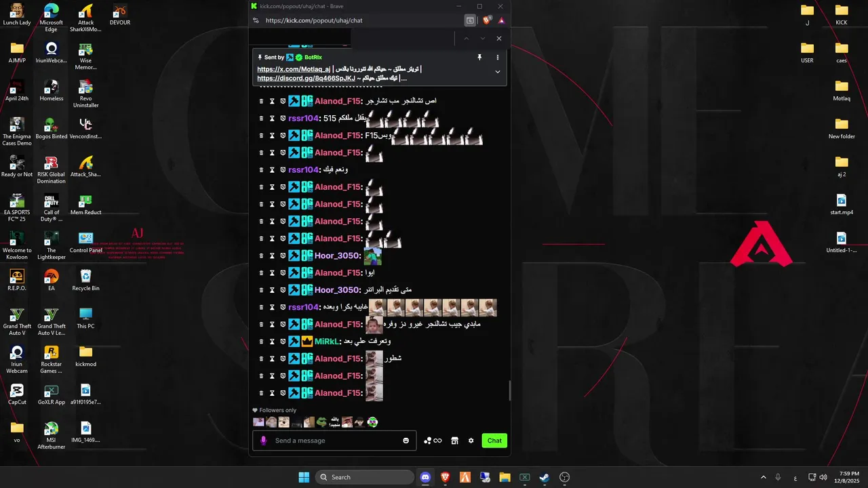
Task: Open Microsoft Edge desktop shortcut
Action: (52, 18)
